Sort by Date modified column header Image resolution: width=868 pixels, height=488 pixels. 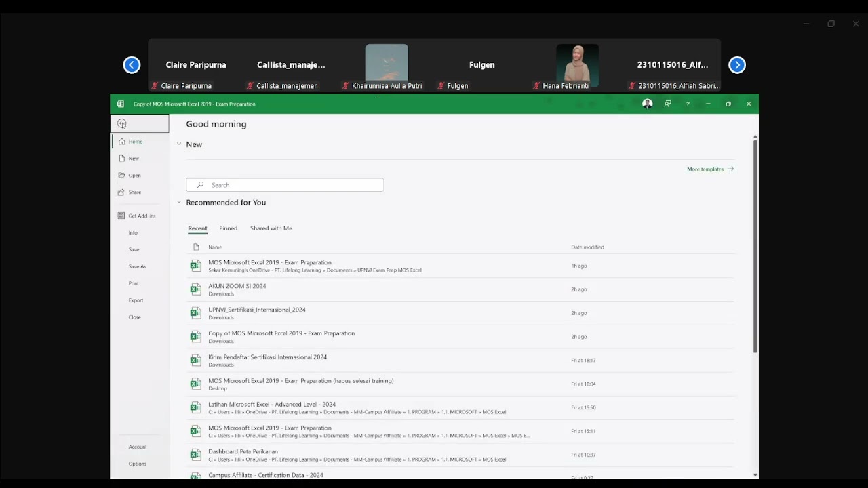point(587,247)
